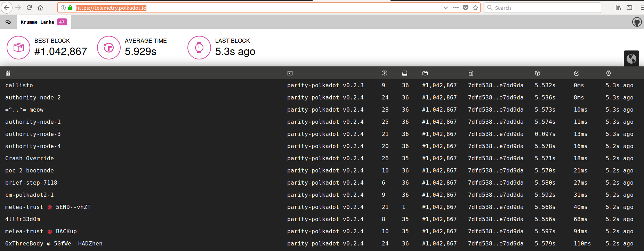Image resolution: width=644 pixels, height=251 pixels.
Task: Click the all-chains link icon
Action: [x=8, y=22]
